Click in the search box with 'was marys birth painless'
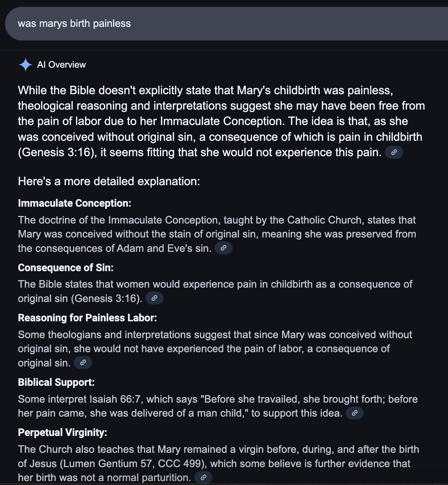Image resolution: width=448 pixels, height=485 pixels. click(x=227, y=24)
